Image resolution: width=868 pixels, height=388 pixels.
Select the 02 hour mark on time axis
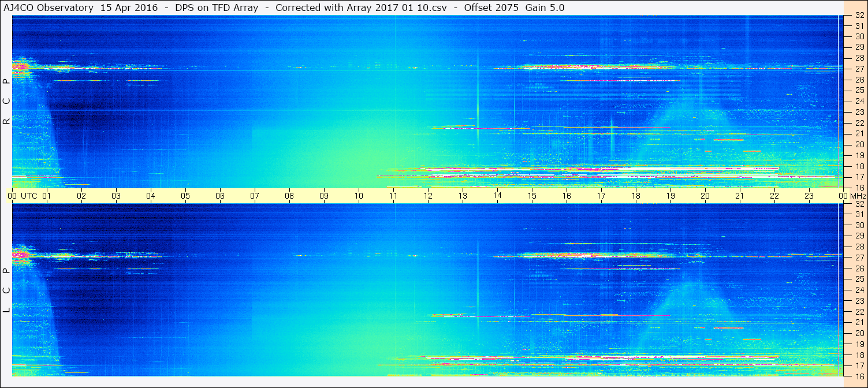(x=81, y=196)
